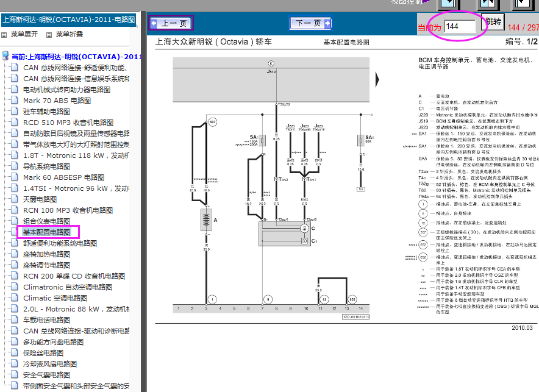The height and width of the screenshot is (392, 539).
Task: Open 舒适便利功能系统电路图
Action: pyautogui.click(x=60, y=243)
